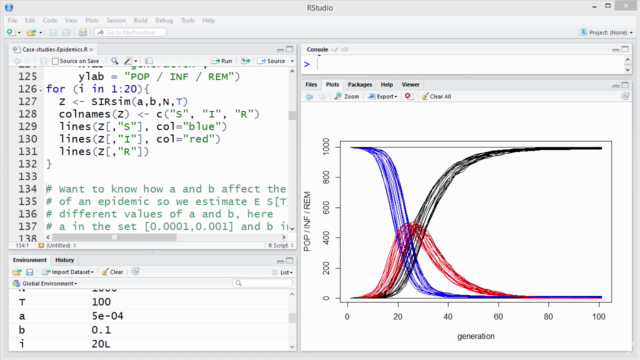The height and width of the screenshot is (360, 640).
Task: Maximize the Console pane
Action: (x=625, y=49)
